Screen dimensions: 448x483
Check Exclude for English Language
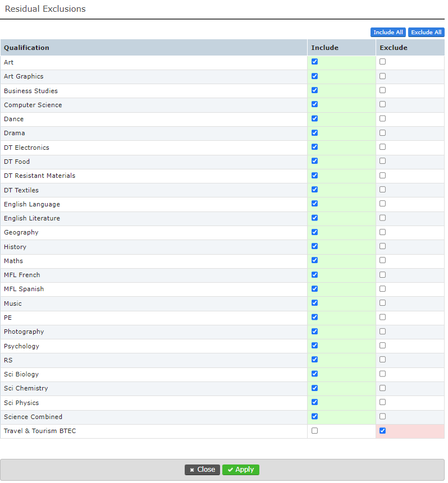click(x=382, y=204)
